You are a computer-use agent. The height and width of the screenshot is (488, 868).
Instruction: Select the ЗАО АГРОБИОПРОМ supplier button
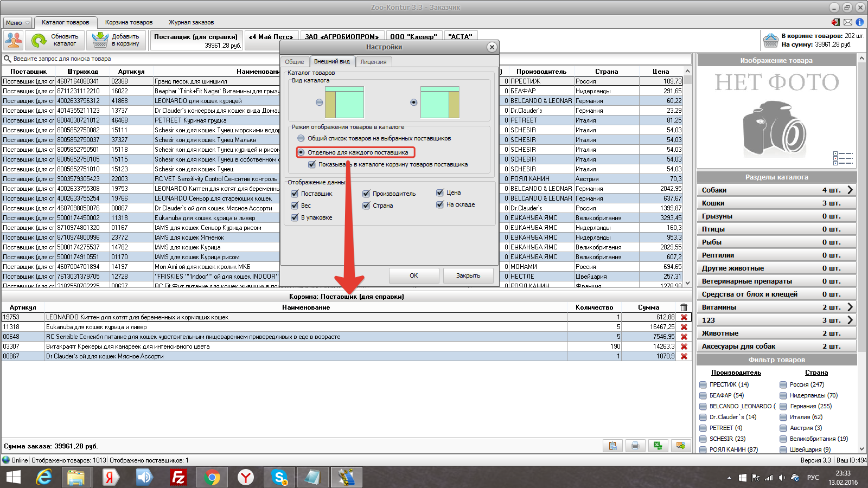pyautogui.click(x=342, y=36)
